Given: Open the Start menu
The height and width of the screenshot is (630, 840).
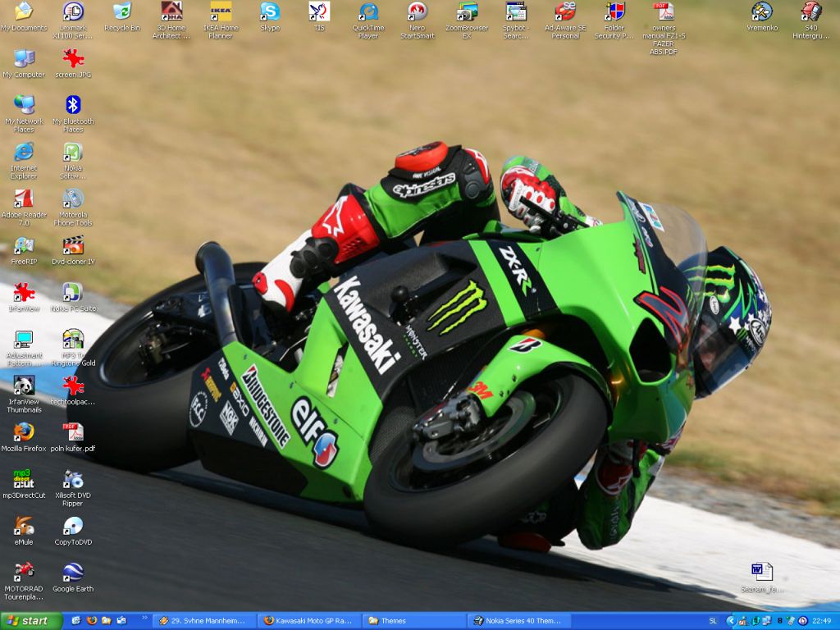Looking at the screenshot, I should click(31, 621).
